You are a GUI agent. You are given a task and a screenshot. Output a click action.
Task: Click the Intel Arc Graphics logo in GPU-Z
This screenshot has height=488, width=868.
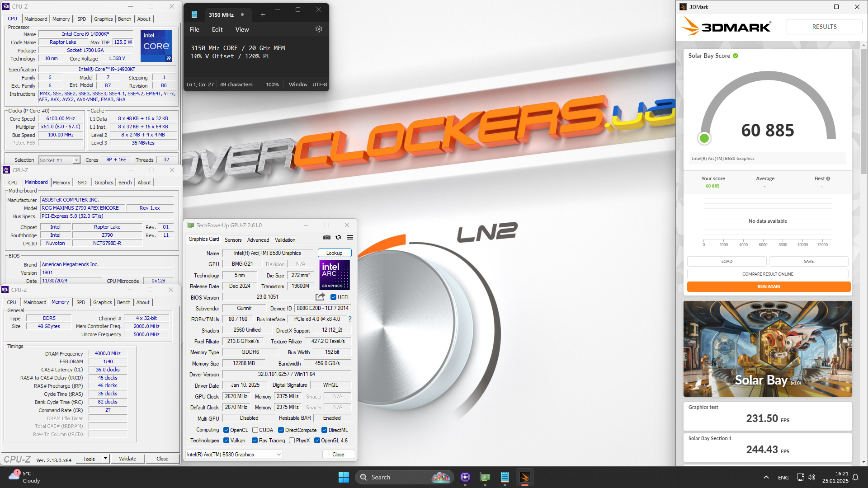pos(335,275)
